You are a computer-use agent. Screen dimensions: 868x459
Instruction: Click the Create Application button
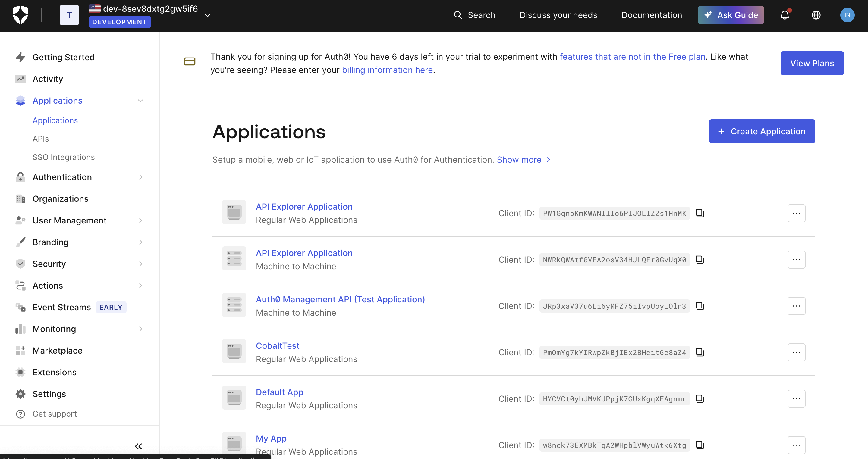(762, 131)
